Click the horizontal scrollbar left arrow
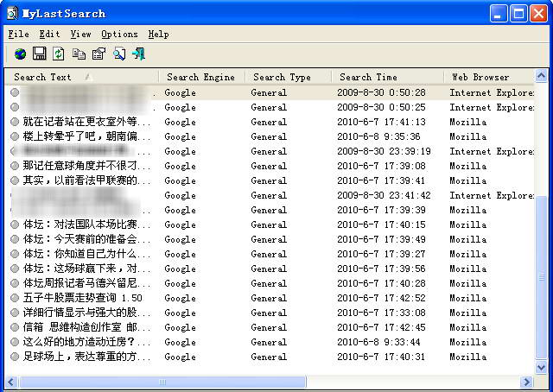The image size is (553, 392). [11, 382]
